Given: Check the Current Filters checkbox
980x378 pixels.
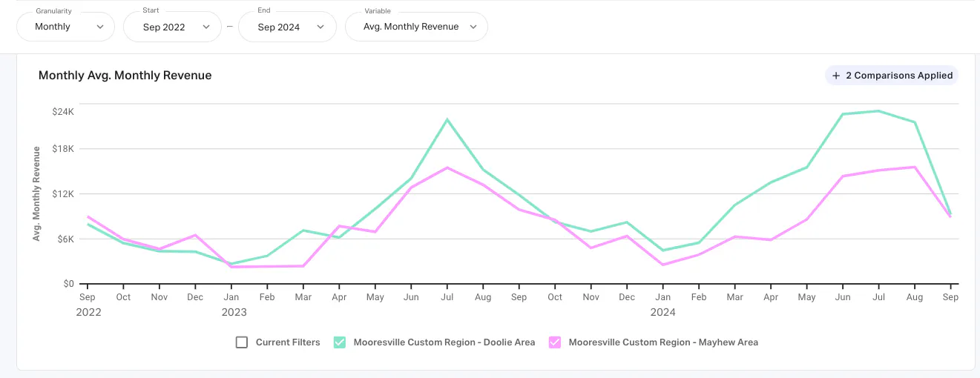Looking at the screenshot, I should [241, 342].
